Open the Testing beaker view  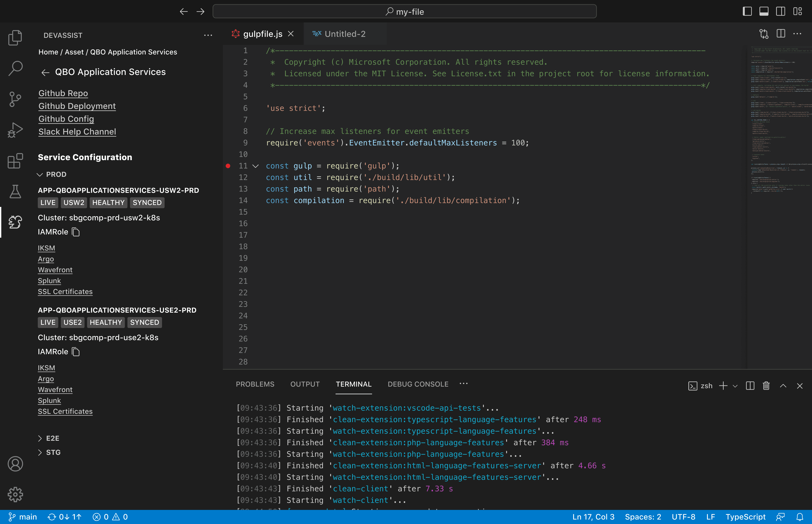(x=15, y=192)
